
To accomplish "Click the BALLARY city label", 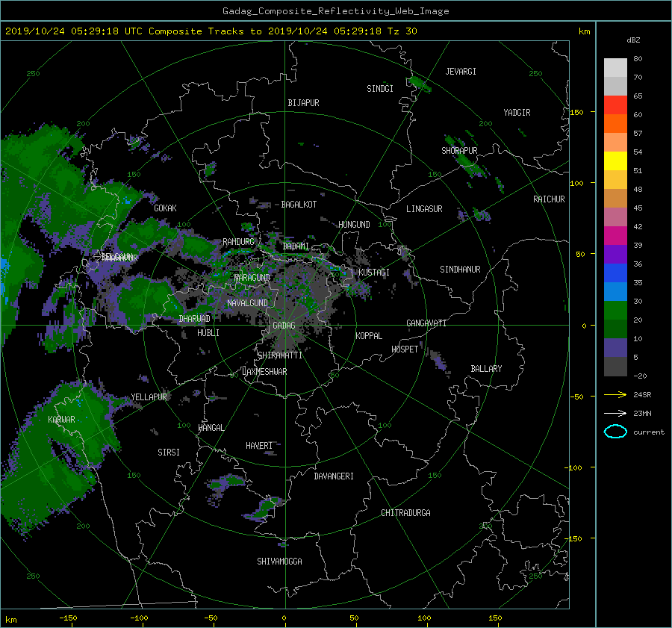I will pyautogui.click(x=486, y=369).
